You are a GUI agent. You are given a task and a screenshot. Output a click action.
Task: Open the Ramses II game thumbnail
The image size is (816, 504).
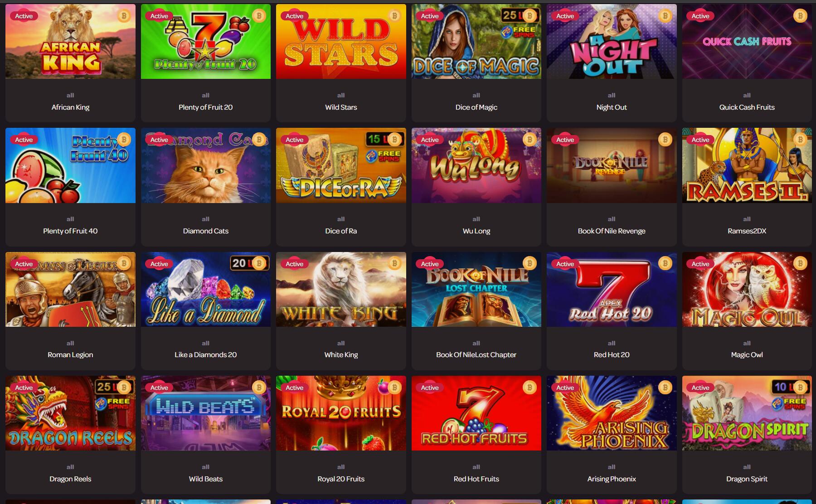(x=747, y=165)
